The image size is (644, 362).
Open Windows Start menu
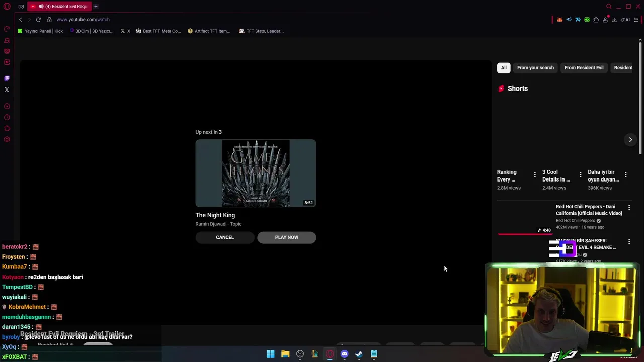270,354
